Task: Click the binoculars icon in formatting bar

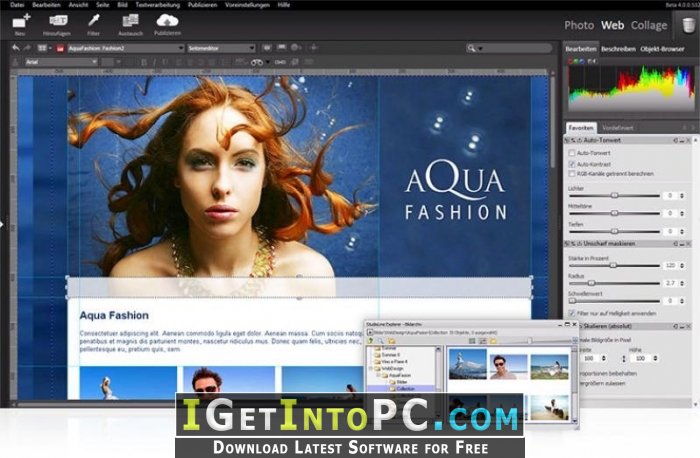Action: (x=257, y=62)
